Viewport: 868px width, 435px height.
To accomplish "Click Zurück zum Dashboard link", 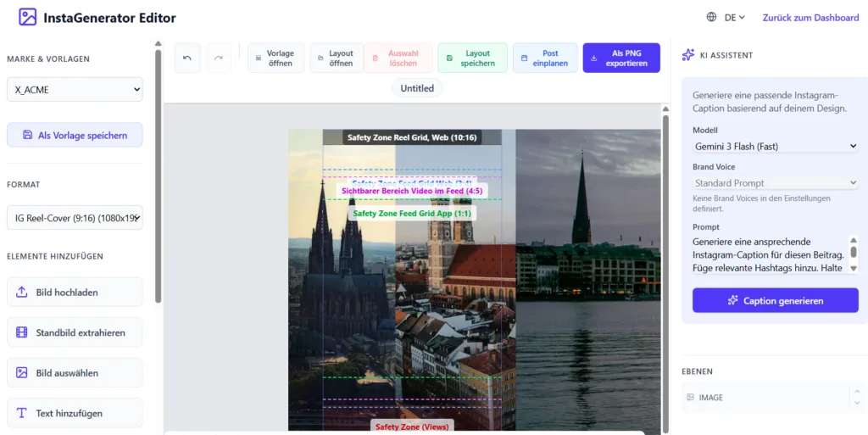I will (810, 17).
